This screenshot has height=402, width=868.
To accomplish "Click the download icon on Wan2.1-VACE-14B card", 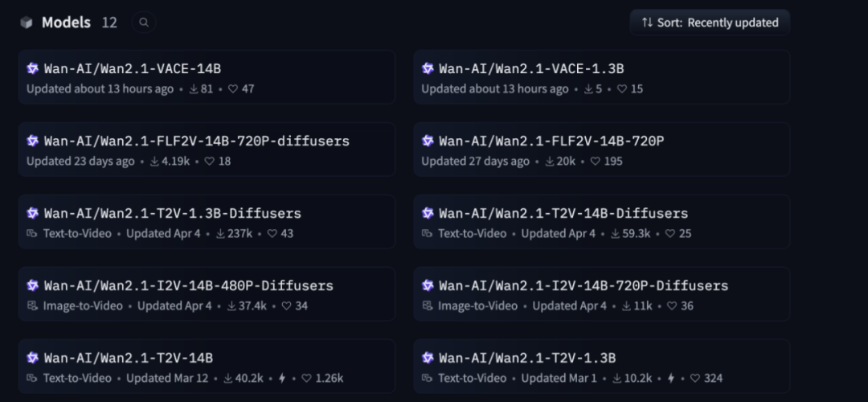I will [194, 89].
